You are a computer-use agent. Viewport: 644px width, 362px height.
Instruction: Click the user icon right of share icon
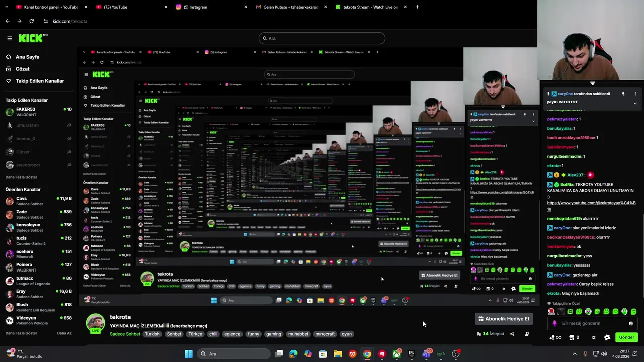pos(527,334)
